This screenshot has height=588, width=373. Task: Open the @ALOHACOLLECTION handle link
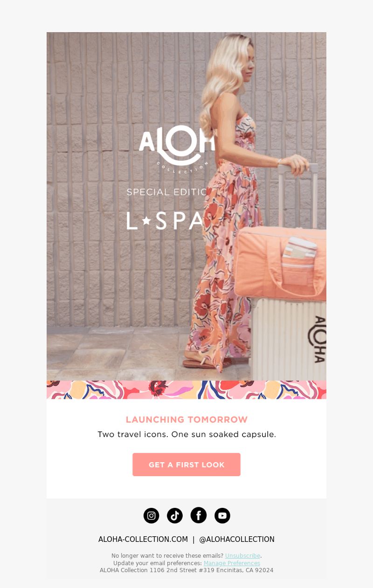tap(237, 539)
